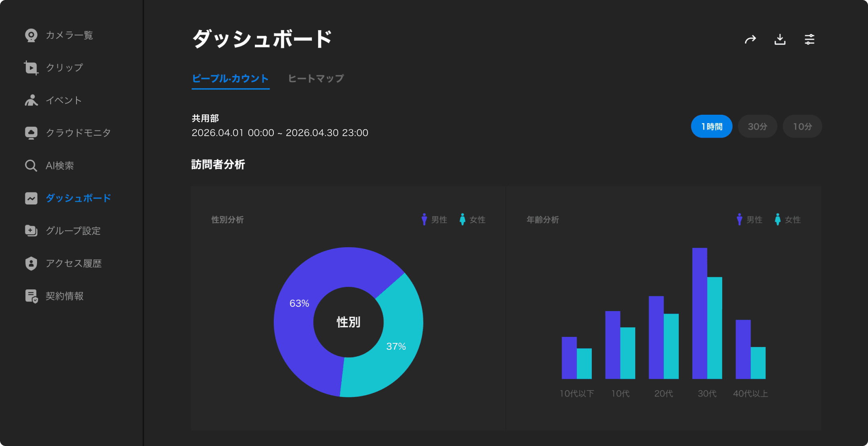Click the ダッシュボード sidebar label
The image size is (868, 446).
[78, 198]
